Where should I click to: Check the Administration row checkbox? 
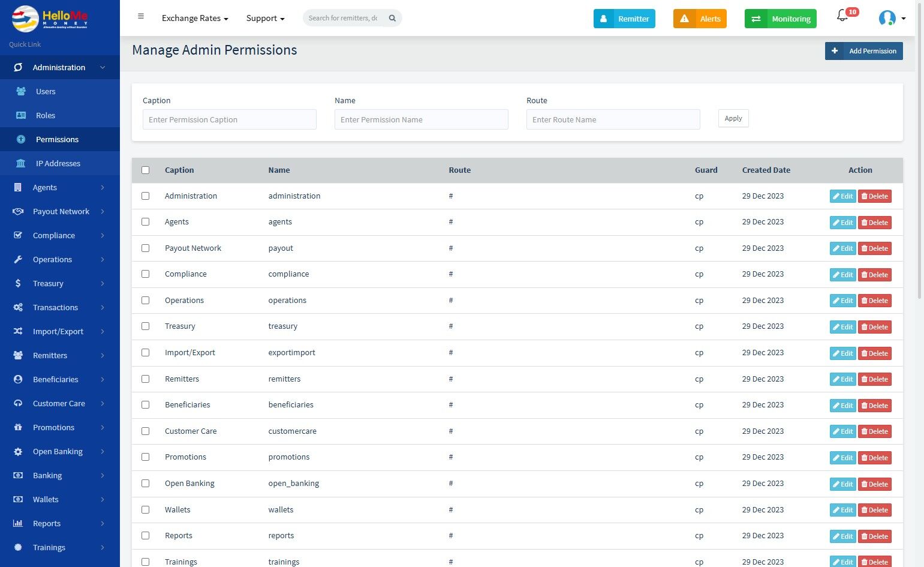[x=145, y=196]
